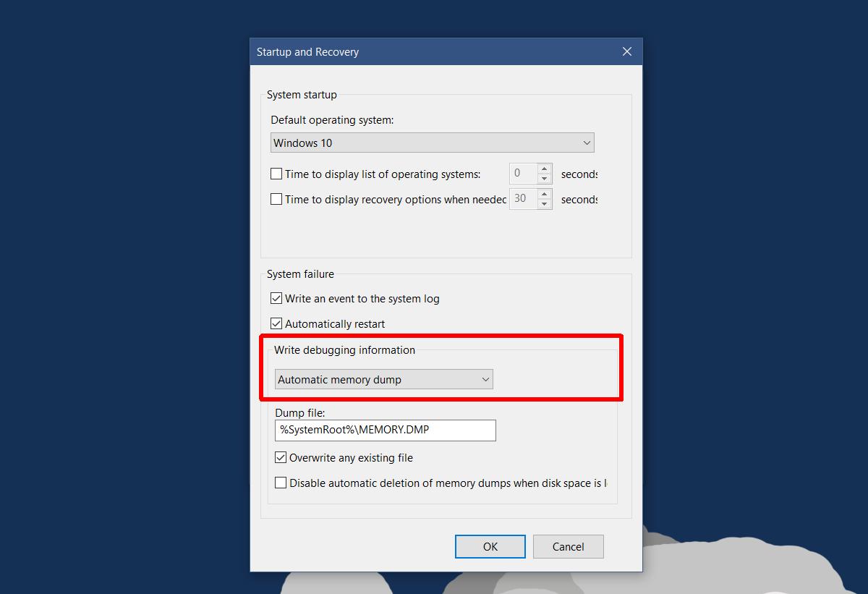Enable Disable automatic deletion of memory dumps
868x594 pixels.
[281, 483]
